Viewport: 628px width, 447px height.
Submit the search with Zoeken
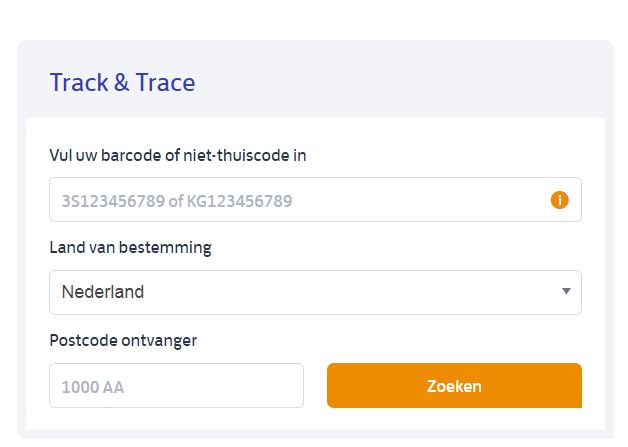tap(454, 386)
